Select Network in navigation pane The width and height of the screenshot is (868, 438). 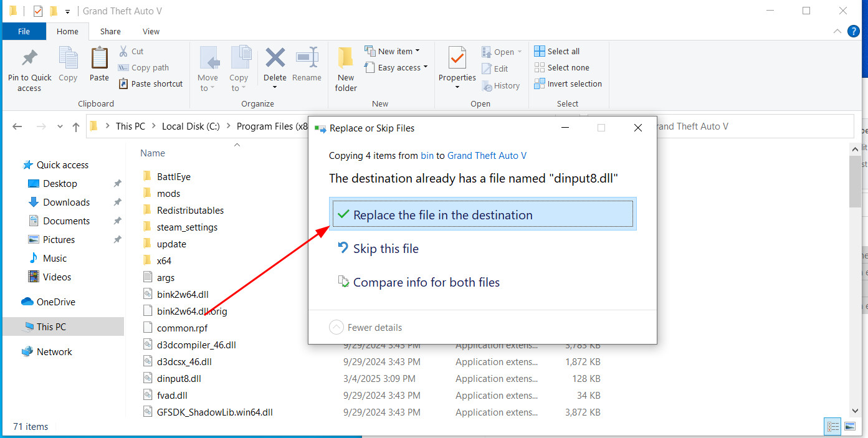tap(54, 351)
